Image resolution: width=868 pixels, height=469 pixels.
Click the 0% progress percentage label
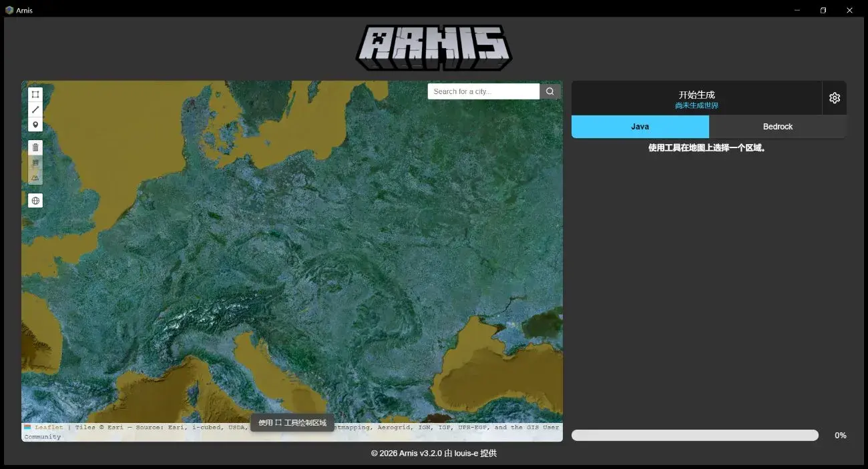(841, 436)
